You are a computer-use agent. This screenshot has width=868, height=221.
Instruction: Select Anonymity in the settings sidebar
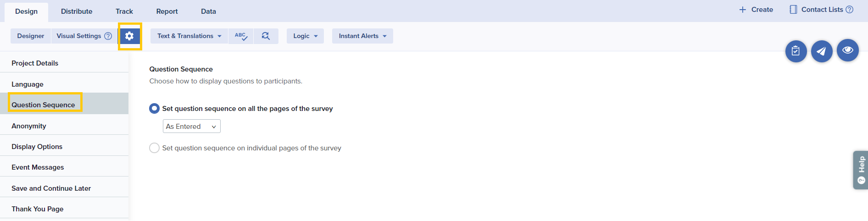coord(29,126)
